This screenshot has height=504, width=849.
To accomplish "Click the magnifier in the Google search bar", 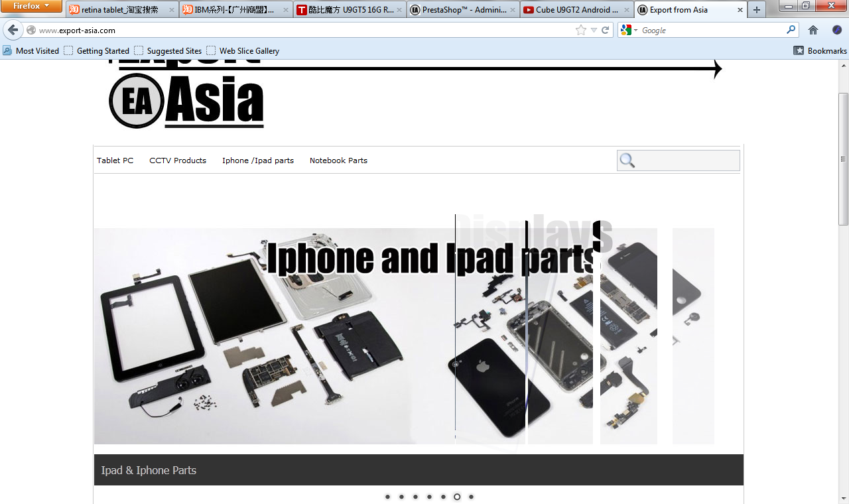I will coord(791,30).
